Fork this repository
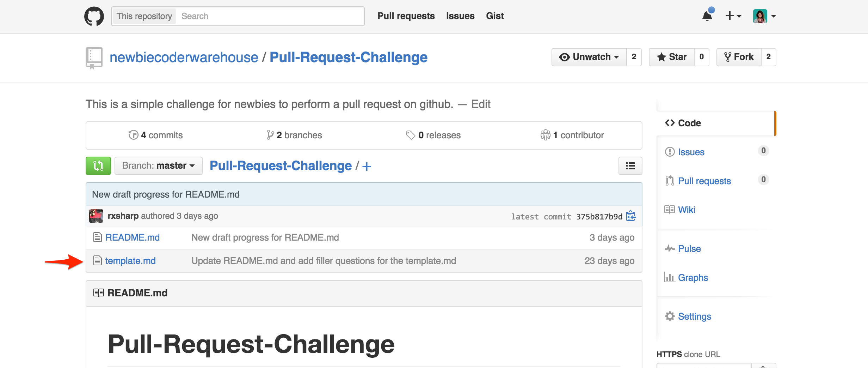This screenshot has width=868, height=368. click(x=739, y=57)
